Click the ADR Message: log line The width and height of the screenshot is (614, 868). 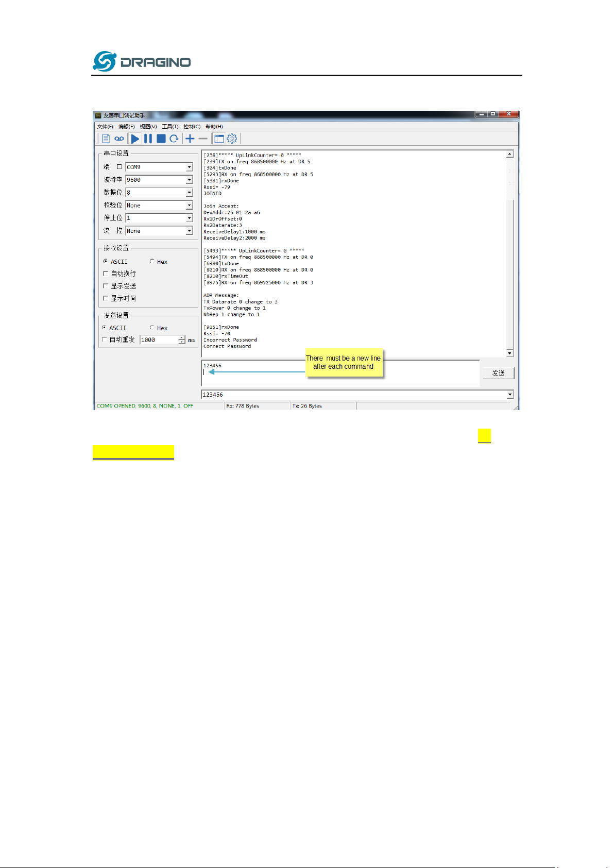pos(221,296)
